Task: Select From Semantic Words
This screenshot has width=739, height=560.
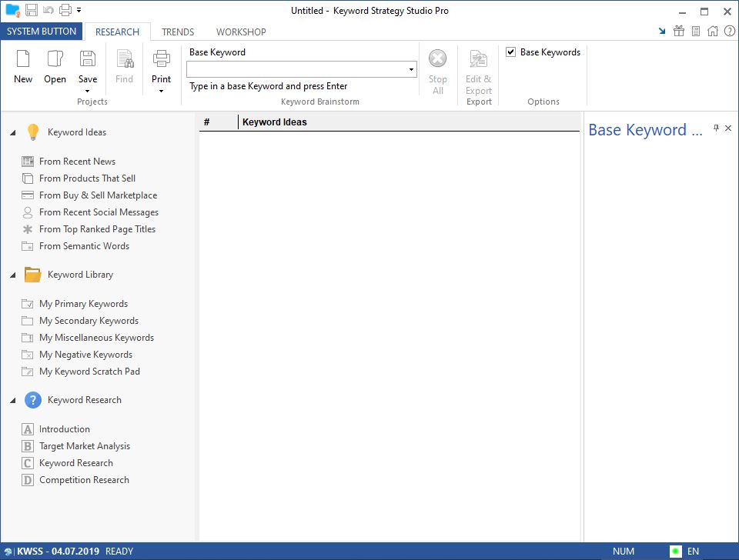Action: (84, 246)
